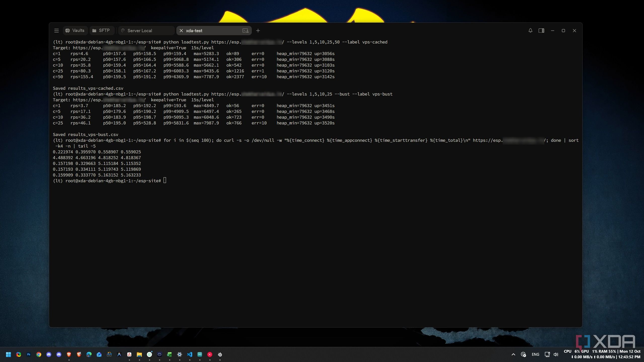Click 'p99=5831.6' in the vps-bust c=25 row
Screen dimensions: 644x362
[x=176, y=123]
